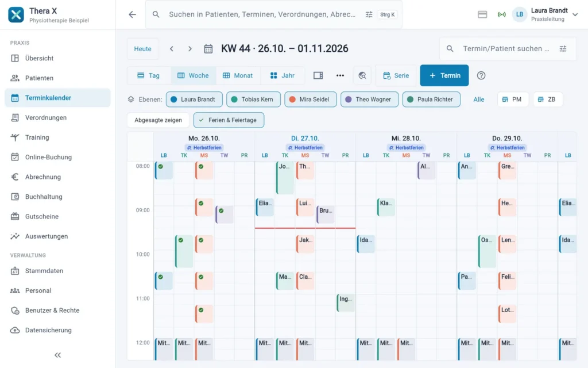588x368 pixels.
Task: Switch to Monat view
Action: (238, 75)
